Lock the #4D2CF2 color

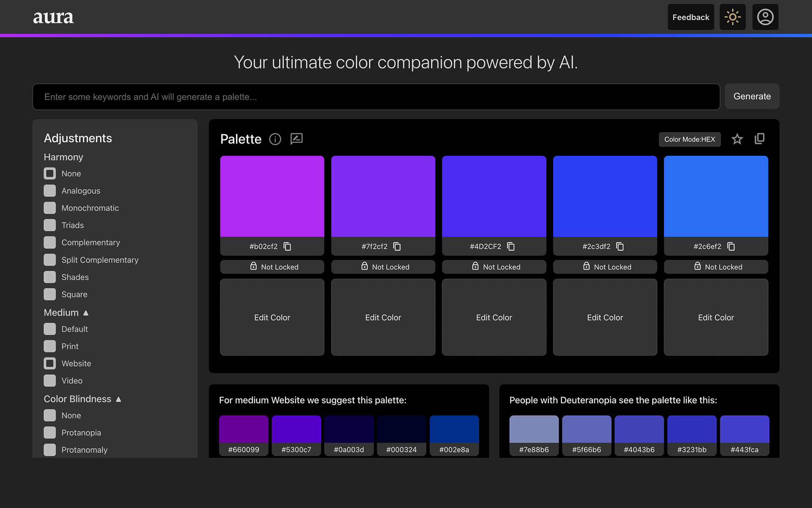tap(494, 267)
